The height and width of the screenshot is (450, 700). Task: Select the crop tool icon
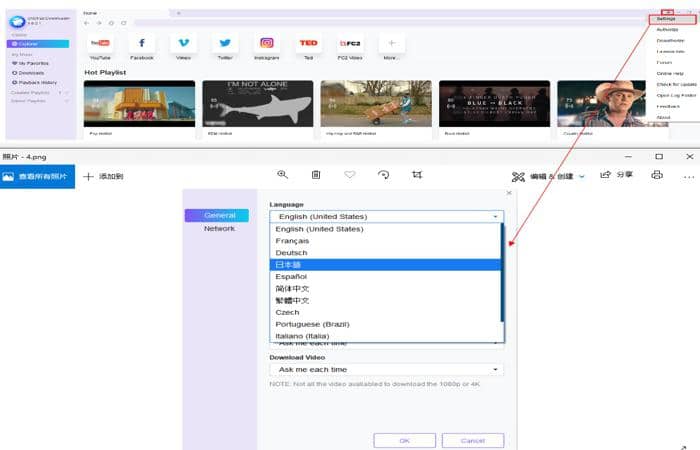click(417, 175)
